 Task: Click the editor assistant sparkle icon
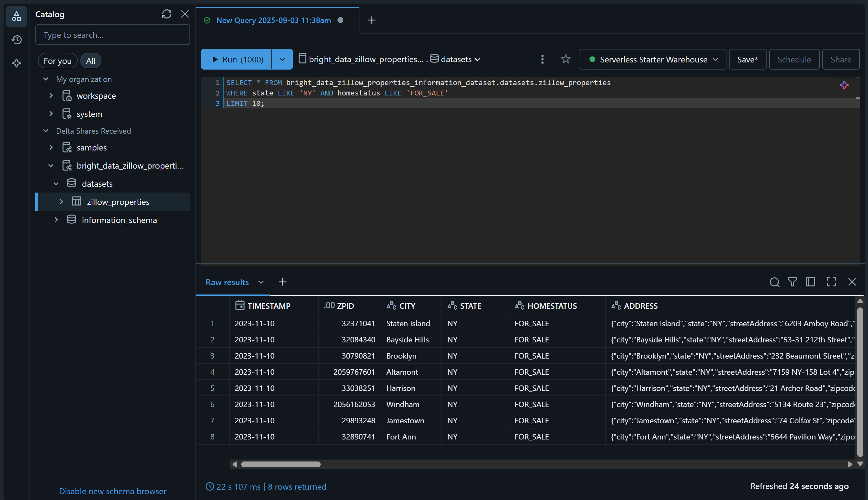pyautogui.click(x=844, y=85)
